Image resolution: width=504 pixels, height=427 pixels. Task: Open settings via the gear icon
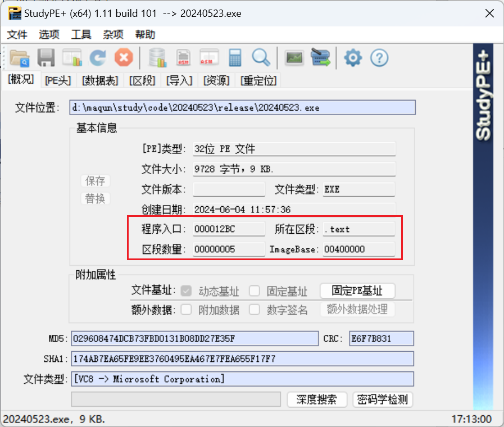pos(353,58)
